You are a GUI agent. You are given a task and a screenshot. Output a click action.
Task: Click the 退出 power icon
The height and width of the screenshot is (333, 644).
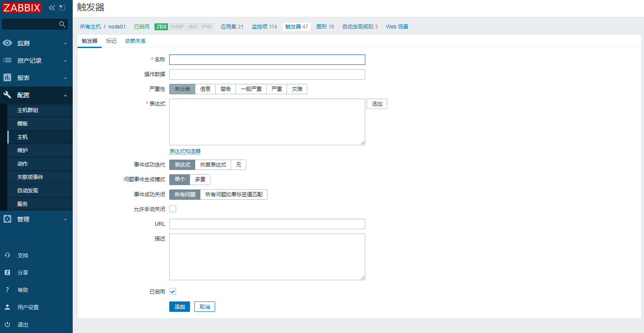click(7, 325)
